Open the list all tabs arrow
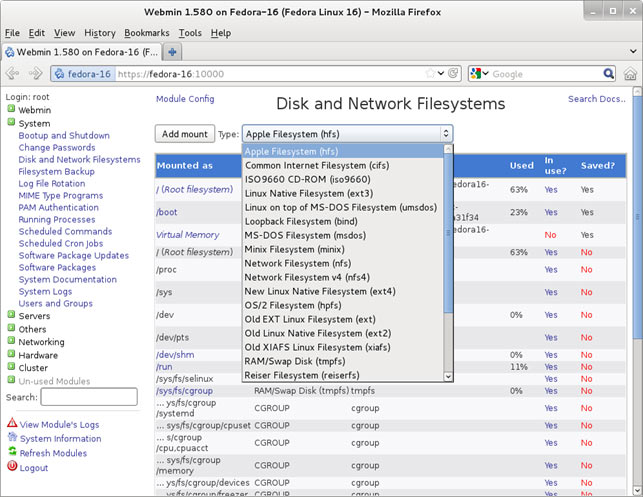643x497 pixels. (x=633, y=52)
